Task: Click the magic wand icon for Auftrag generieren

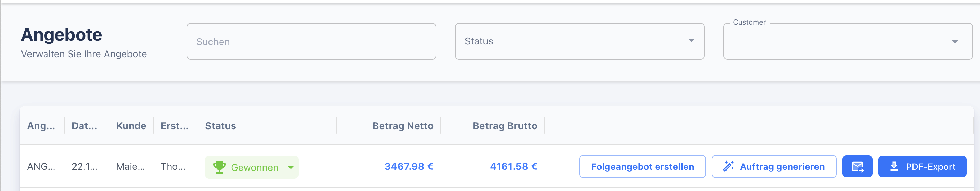Action: coord(728,166)
